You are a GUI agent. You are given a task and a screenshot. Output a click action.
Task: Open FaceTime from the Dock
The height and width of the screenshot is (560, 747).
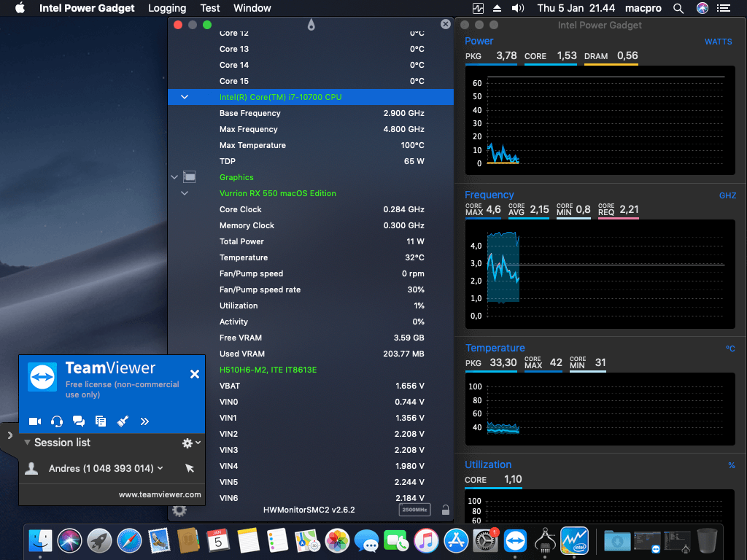pyautogui.click(x=396, y=541)
